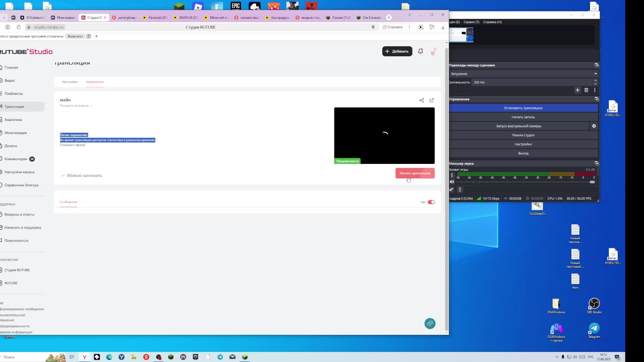Viewport: 644px width, 362px height.
Task: Open the Сервис menu in OBS
Action: 471,22
